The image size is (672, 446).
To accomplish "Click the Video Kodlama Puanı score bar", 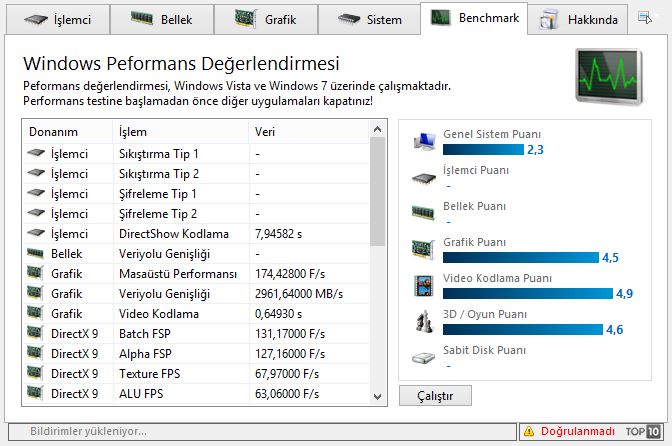I will (528, 293).
